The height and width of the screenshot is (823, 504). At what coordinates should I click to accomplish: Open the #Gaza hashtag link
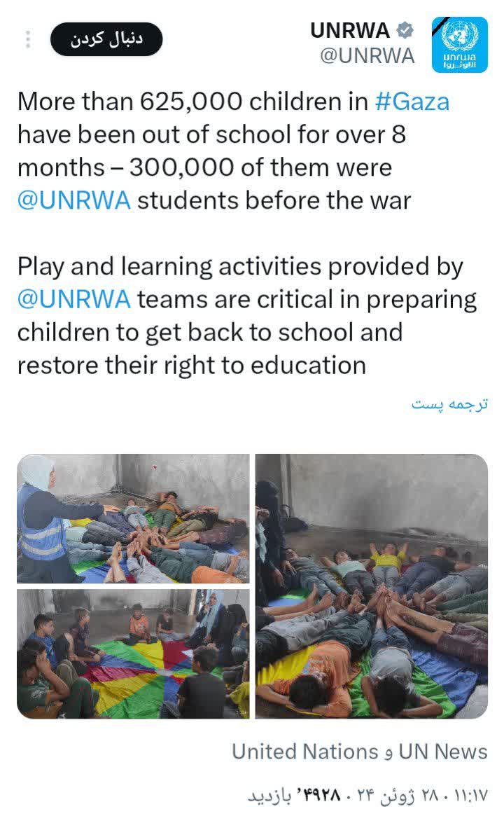[412, 102]
